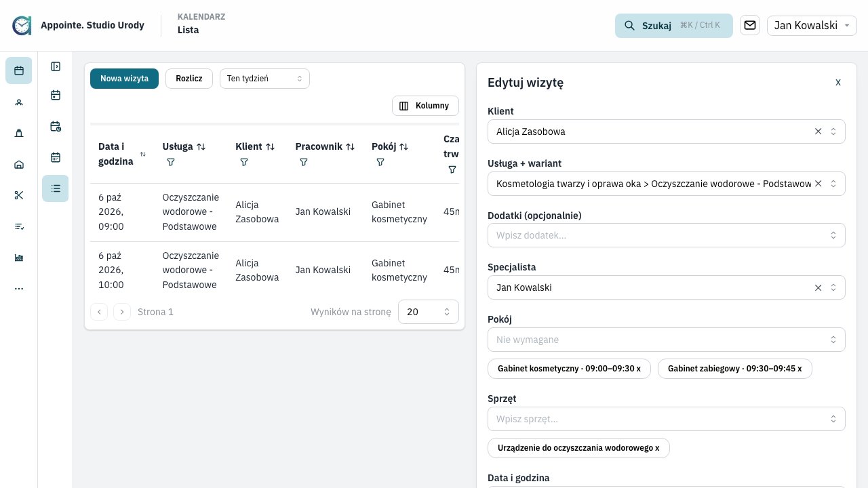Open the scissors services icon in sidebar
This screenshot has width=868, height=488.
[19, 195]
